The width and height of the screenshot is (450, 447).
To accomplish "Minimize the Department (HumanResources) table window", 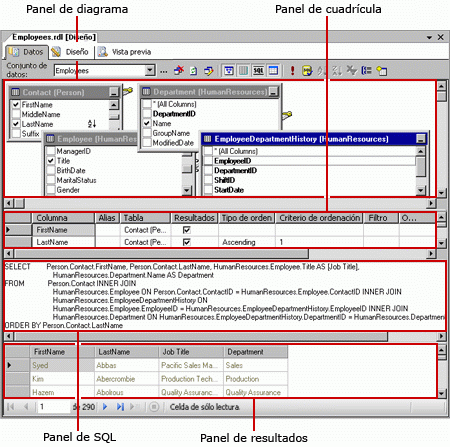I will coord(273,91).
